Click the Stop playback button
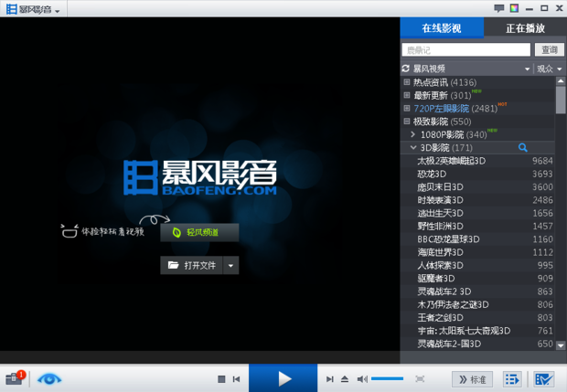 [221, 379]
